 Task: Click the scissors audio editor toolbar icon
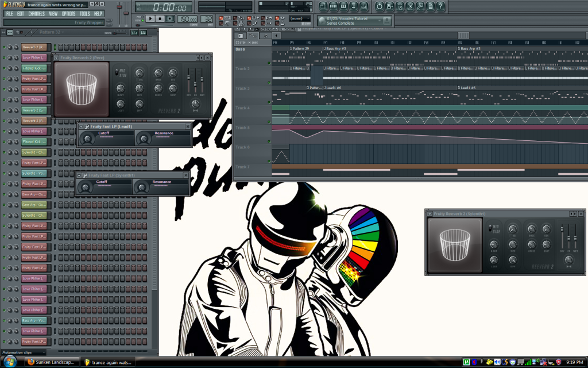tap(410, 6)
